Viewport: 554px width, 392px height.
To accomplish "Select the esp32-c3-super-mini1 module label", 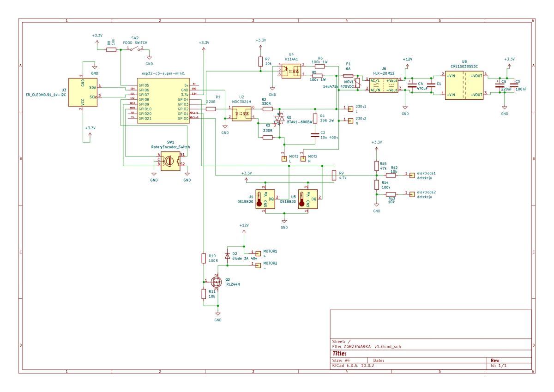I will click(x=163, y=74).
